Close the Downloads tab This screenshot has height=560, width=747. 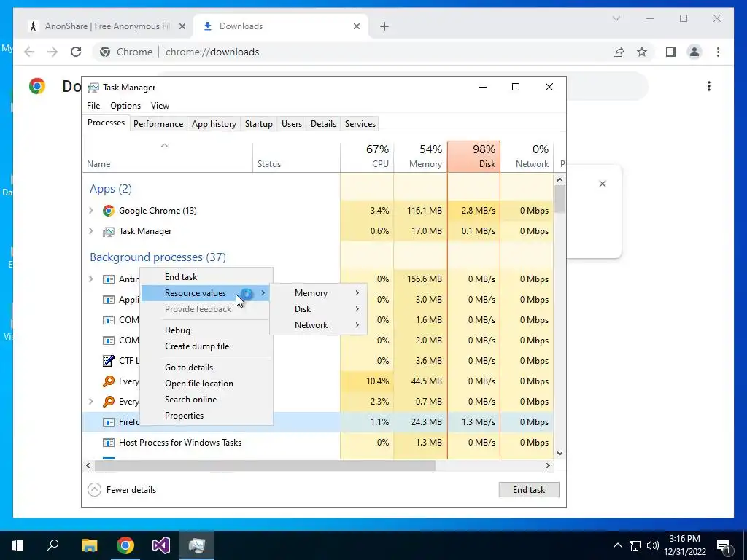pos(356,27)
